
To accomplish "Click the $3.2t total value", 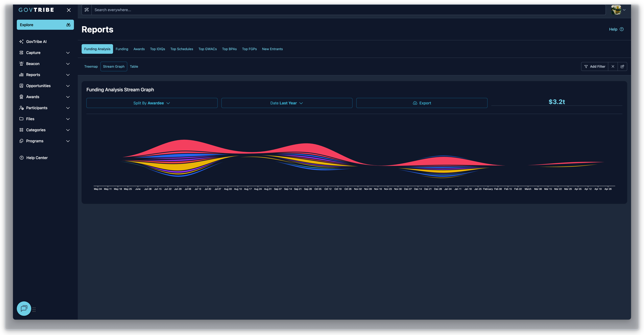I will (557, 102).
